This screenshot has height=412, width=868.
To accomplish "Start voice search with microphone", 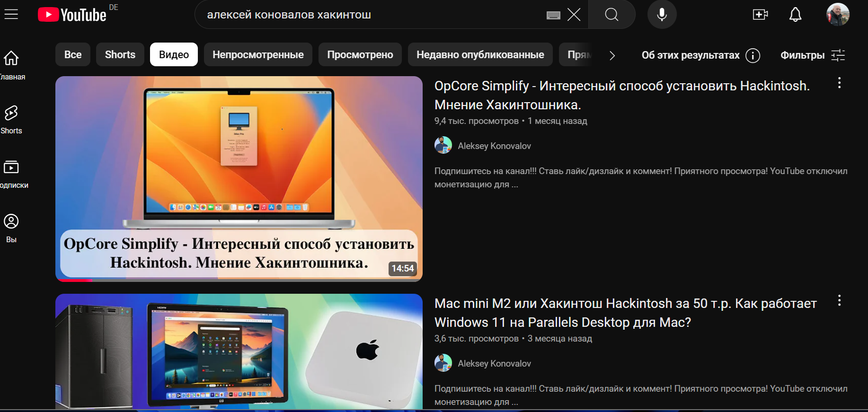I will coord(662,15).
